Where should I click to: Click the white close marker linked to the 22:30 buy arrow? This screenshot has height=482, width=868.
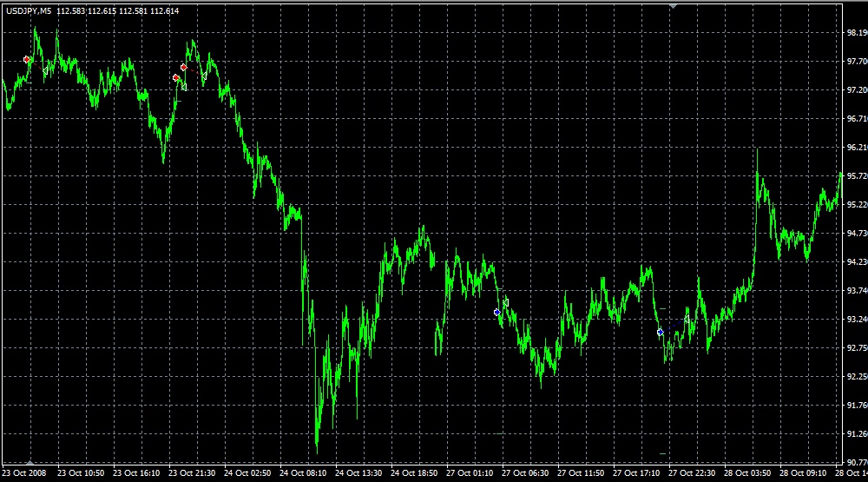pos(687,320)
